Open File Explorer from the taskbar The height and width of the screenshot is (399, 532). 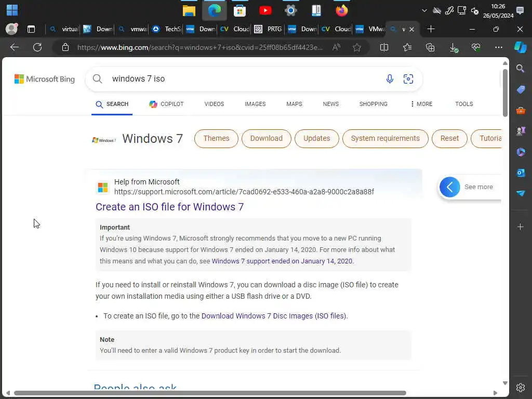[189, 11]
